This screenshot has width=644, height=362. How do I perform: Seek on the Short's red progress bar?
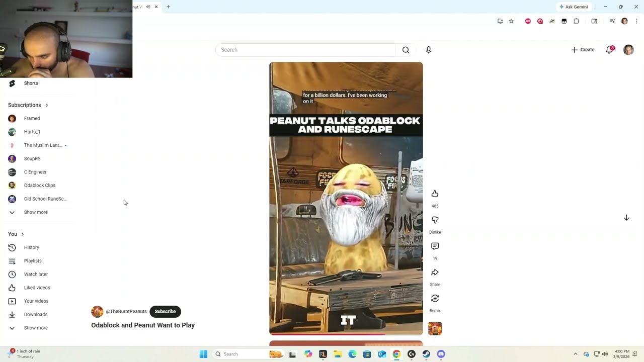pyautogui.click(x=346, y=334)
